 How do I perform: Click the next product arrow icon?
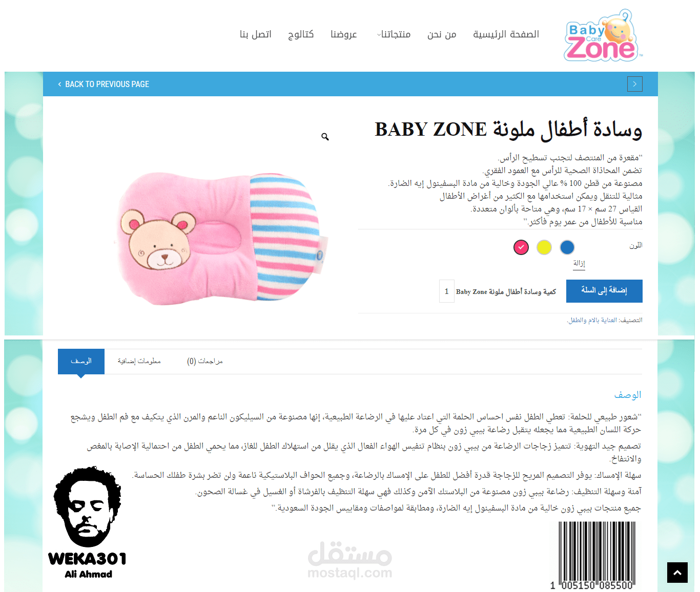pyautogui.click(x=634, y=84)
